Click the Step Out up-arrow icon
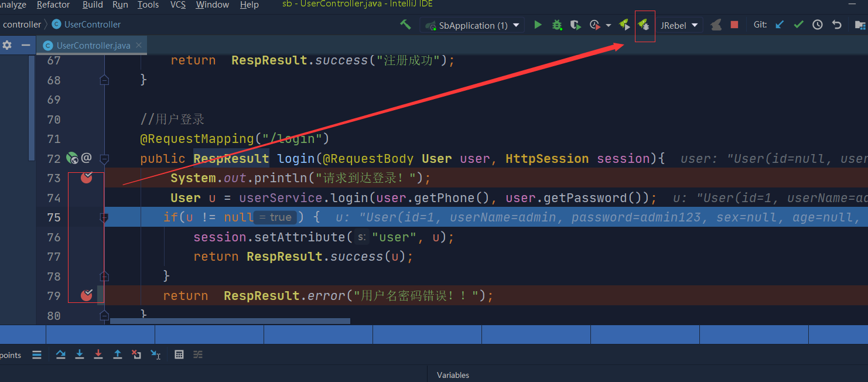 pyautogui.click(x=118, y=354)
